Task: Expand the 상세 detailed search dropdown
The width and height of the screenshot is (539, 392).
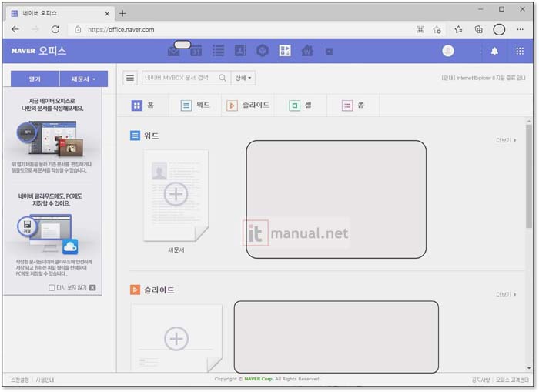Action: (x=243, y=78)
